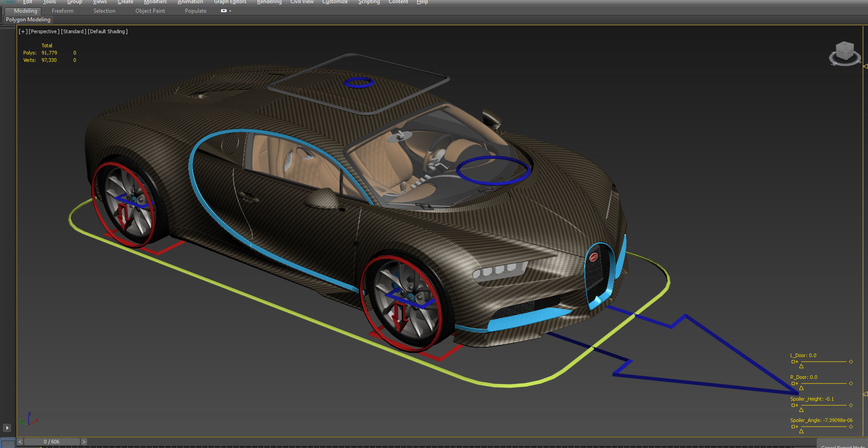Click the Spoiler_Height slider value triangle

[x=801, y=410]
